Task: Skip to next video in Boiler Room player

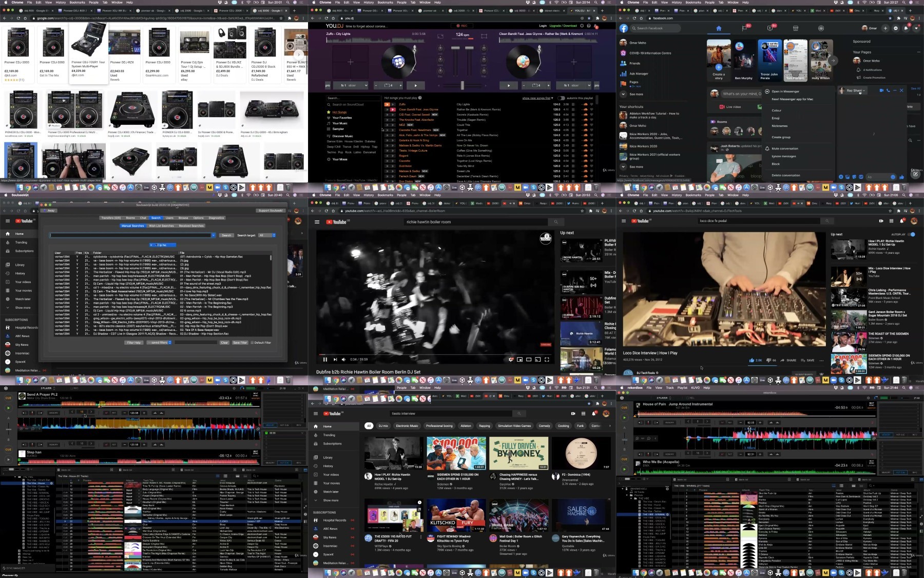Action: 335,360
